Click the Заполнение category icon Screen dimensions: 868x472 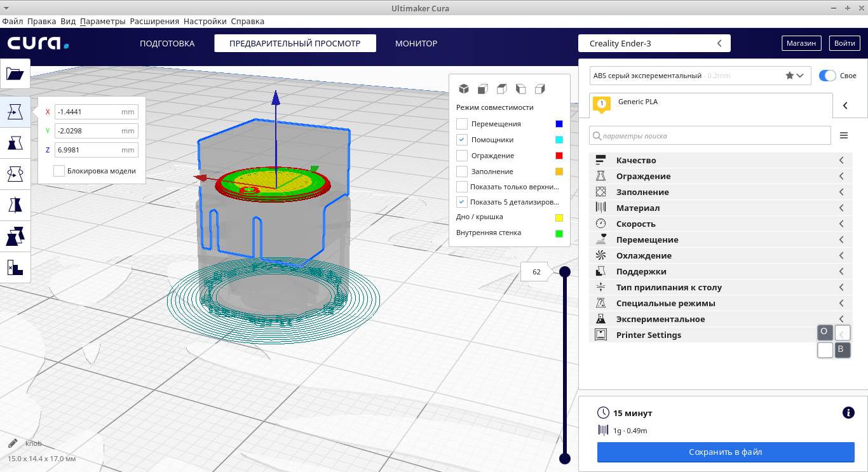[x=600, y=192]
